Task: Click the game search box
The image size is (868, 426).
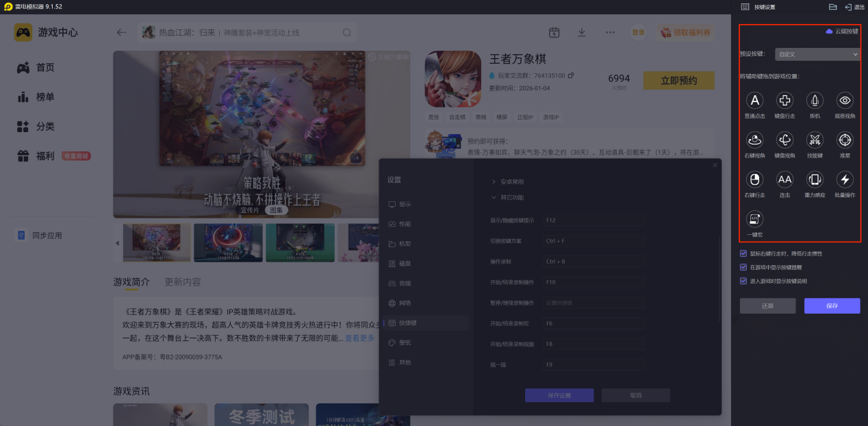Action: 248,32
